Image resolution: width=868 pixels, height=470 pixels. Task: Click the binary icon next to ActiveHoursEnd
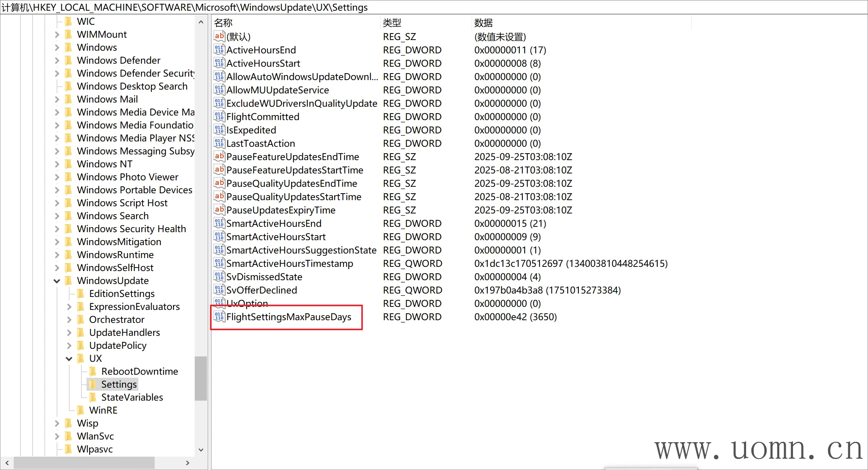[x=219, y=50]
